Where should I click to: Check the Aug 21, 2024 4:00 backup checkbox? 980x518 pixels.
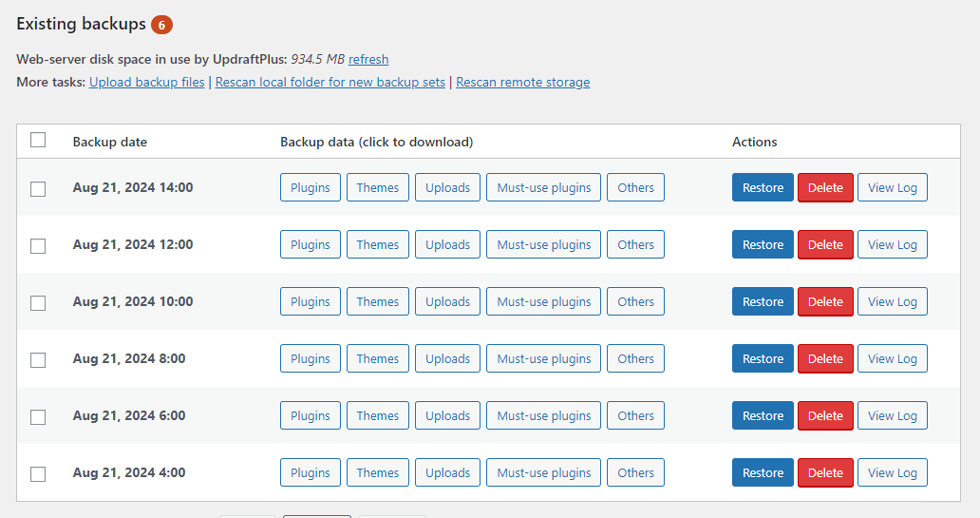tap(38, 474)
